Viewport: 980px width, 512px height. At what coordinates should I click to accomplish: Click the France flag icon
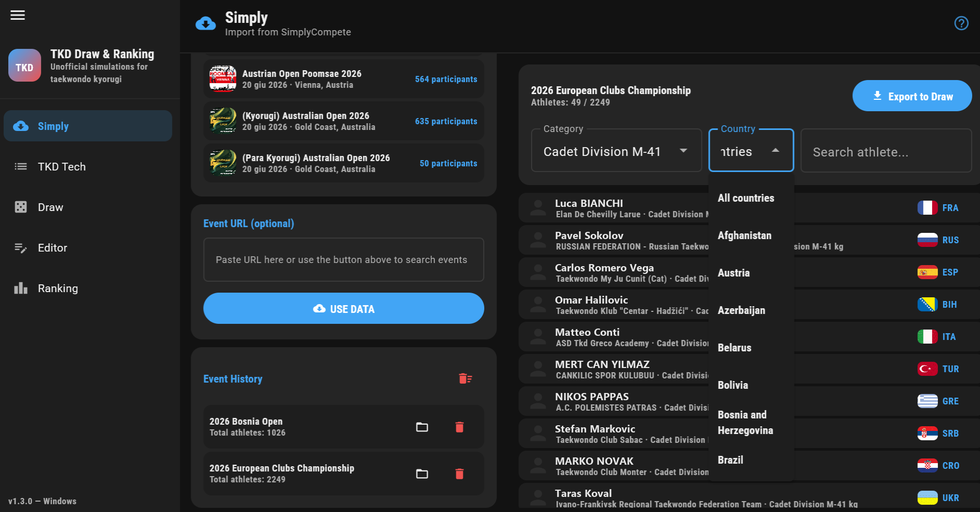928,208
